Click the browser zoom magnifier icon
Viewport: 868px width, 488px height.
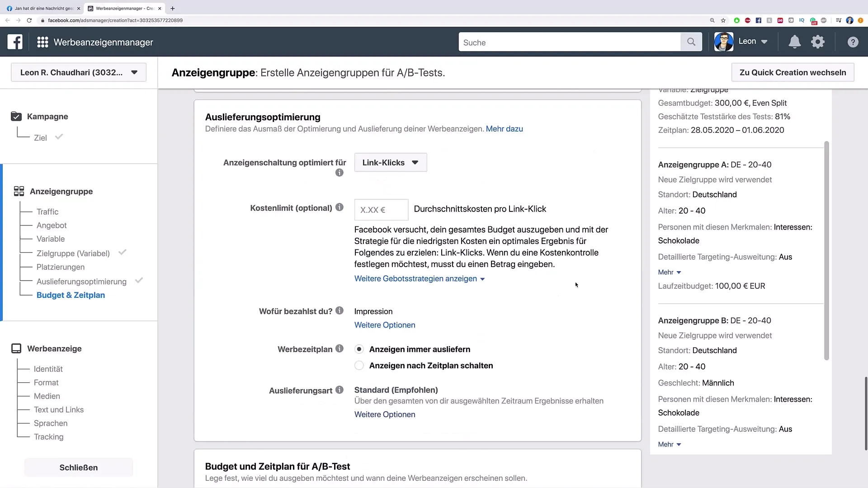(712, 20)
